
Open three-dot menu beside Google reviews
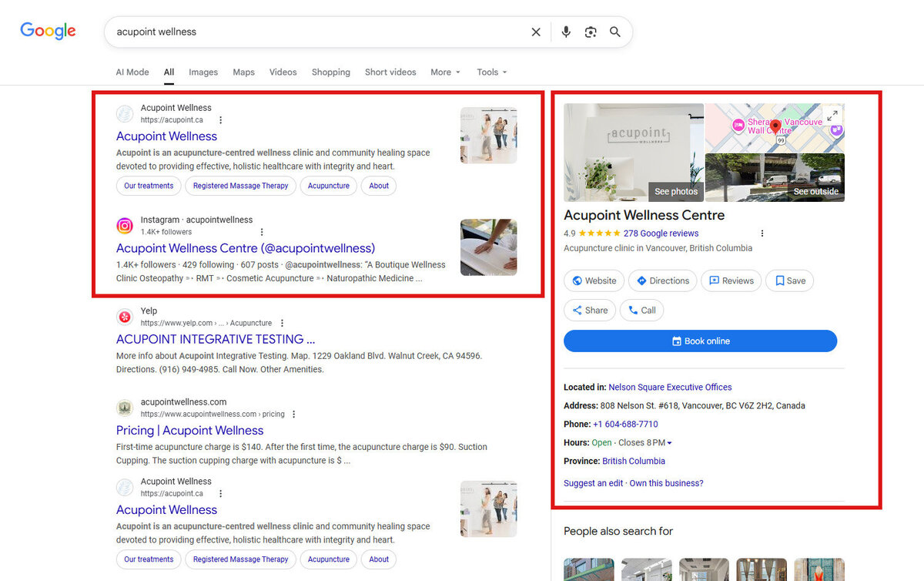click(x=762, y=233)
